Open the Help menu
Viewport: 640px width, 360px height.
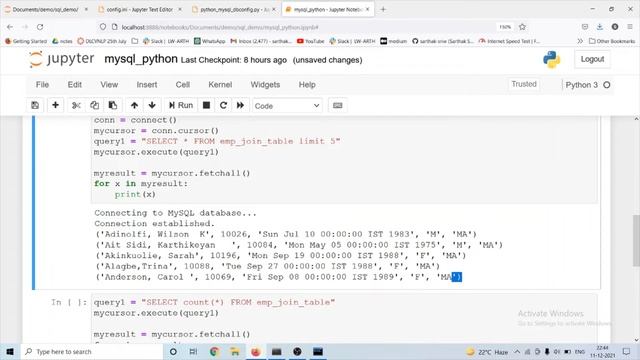pyautogui.click(x=307, y=84)
